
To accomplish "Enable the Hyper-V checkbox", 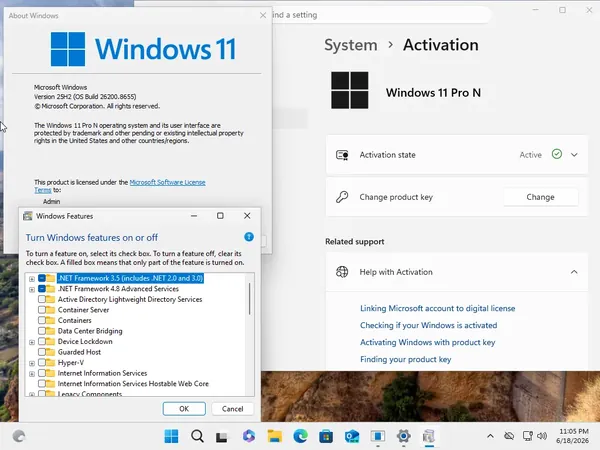I will (42, 362).
